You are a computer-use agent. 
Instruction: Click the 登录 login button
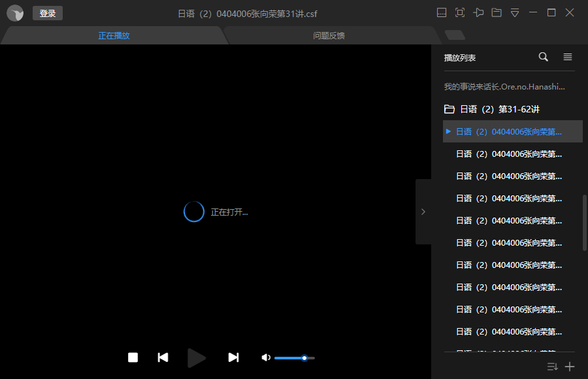tap(48, 14)
